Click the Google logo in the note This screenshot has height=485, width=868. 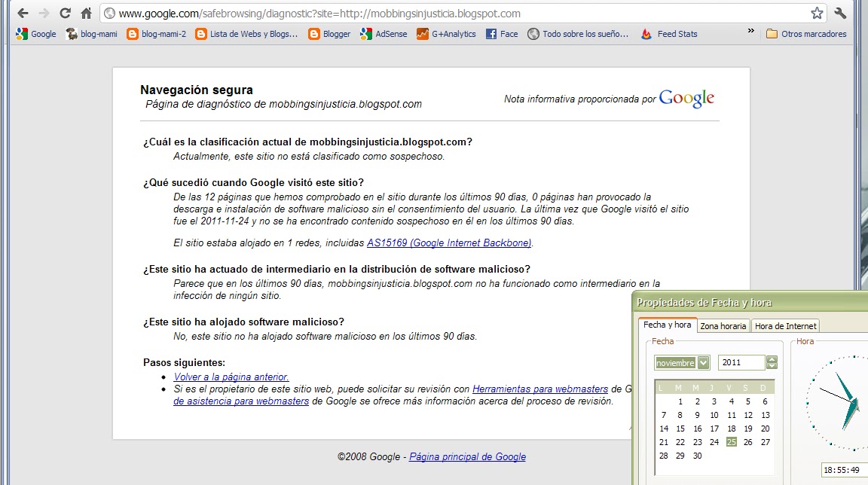tap(686, 99)
